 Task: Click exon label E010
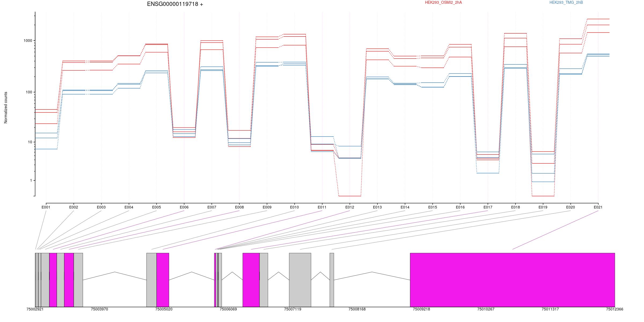[294, 207]
